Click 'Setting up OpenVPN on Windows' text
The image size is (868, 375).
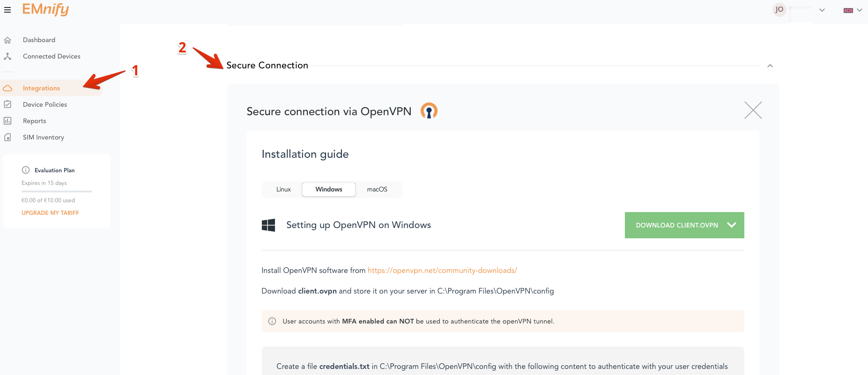point(358,225)
